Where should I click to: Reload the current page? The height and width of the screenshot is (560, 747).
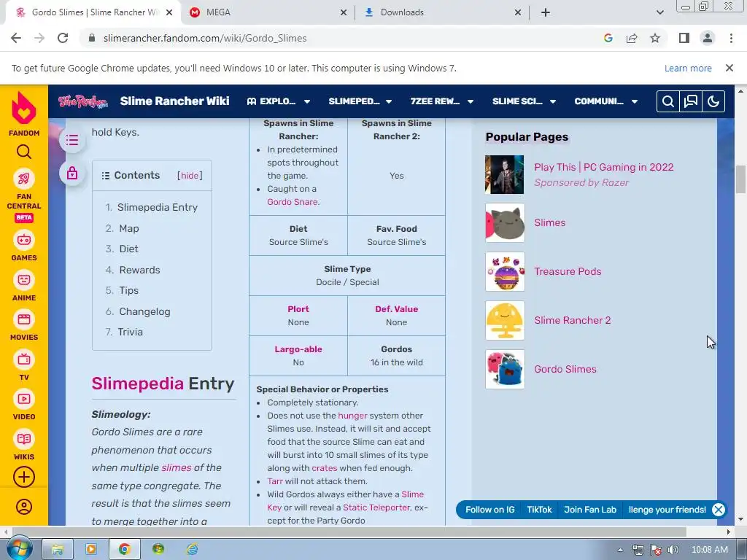(x=63, y=38)
